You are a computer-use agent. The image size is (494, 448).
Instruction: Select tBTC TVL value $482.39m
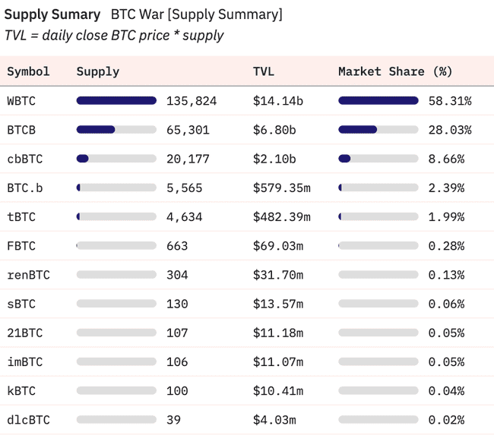tap(282, 217)
